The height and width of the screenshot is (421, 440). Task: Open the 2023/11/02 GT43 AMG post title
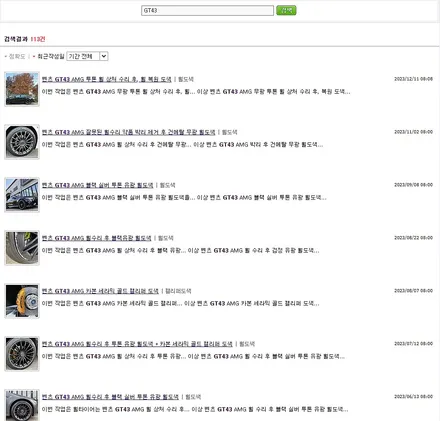129,132
